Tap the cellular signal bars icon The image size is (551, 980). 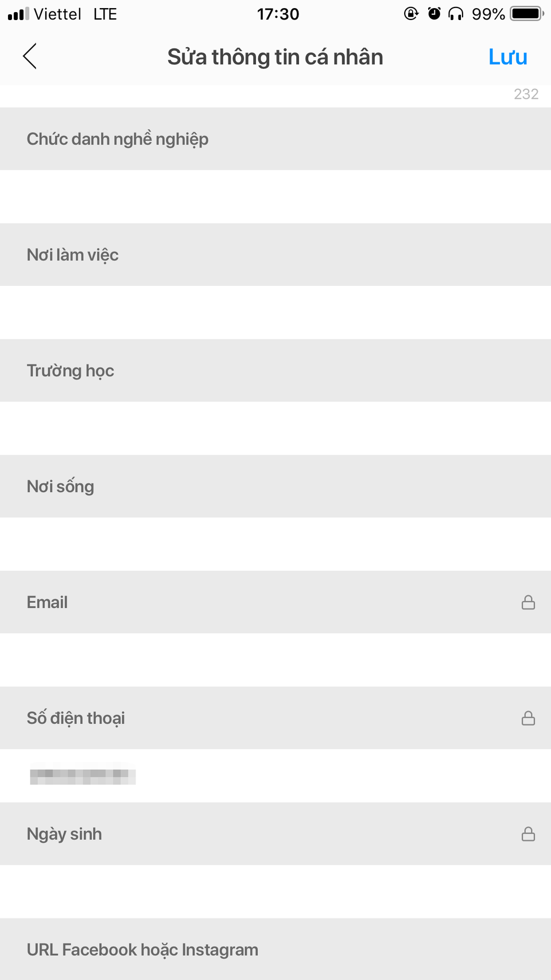[x=18, y=14]
